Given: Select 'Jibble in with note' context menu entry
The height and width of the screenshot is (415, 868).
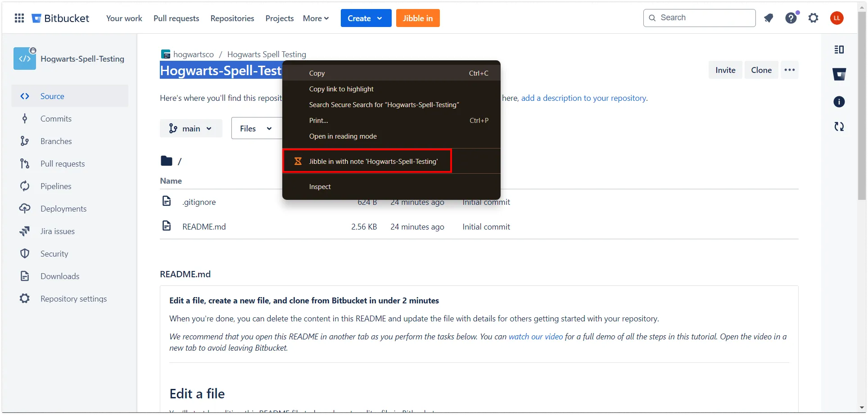Looking at the screenshot, I should (x=373, y=162).
